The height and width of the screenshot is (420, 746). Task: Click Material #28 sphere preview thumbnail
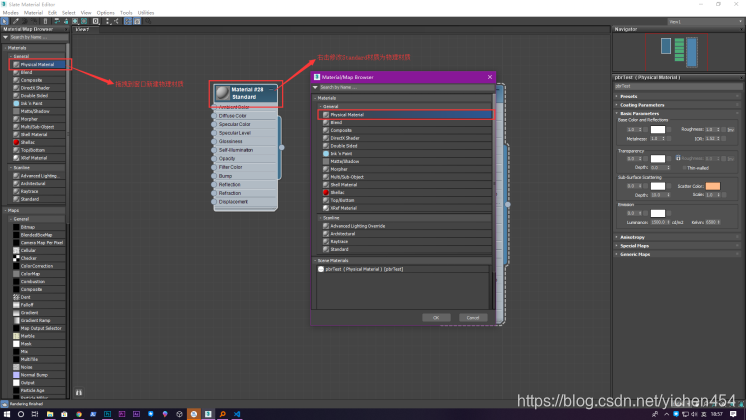click(222, 93)
